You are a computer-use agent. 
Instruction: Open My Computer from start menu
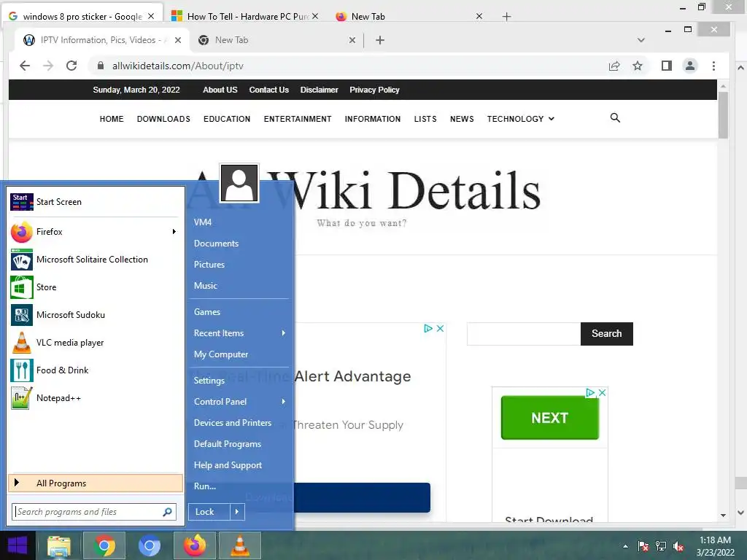point(220,354)
